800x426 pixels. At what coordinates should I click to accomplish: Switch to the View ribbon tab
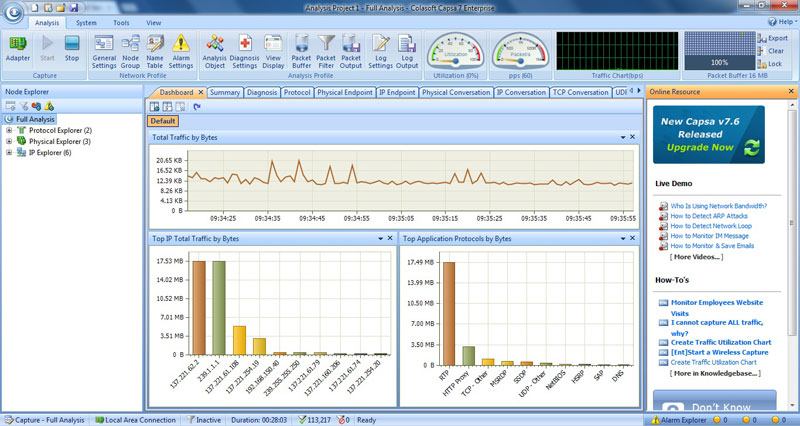(154, 23)
